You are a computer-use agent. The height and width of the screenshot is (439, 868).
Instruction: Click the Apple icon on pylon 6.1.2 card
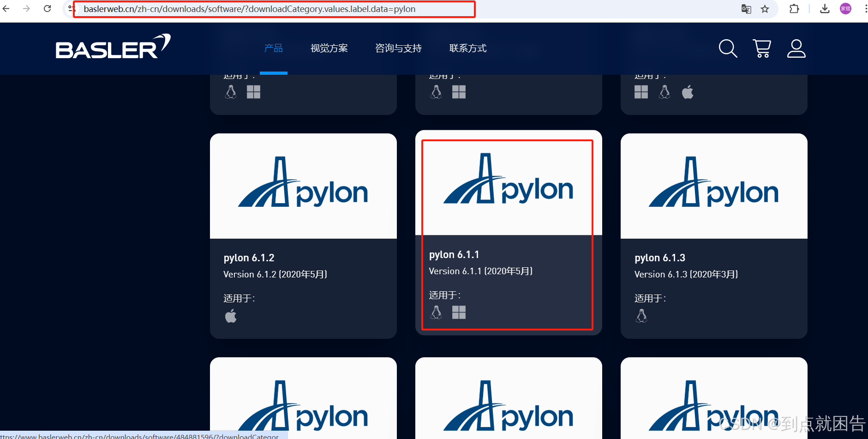point(231,316)
